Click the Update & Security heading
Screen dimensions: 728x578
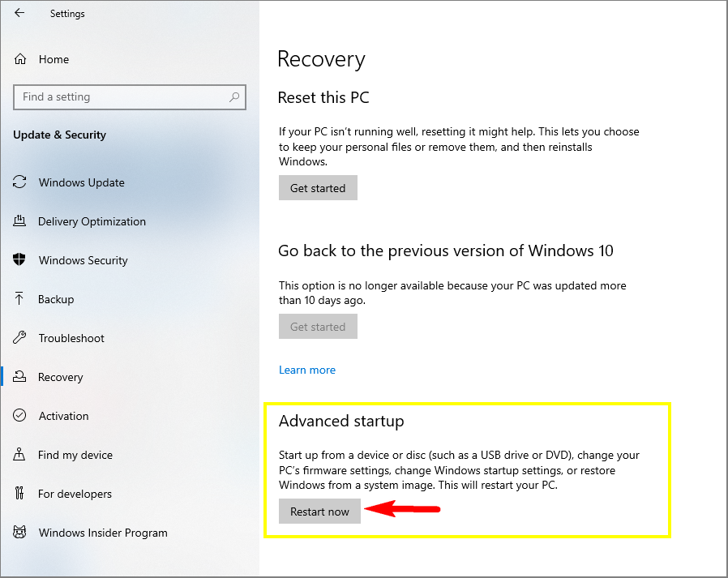[x=59, y=135]
